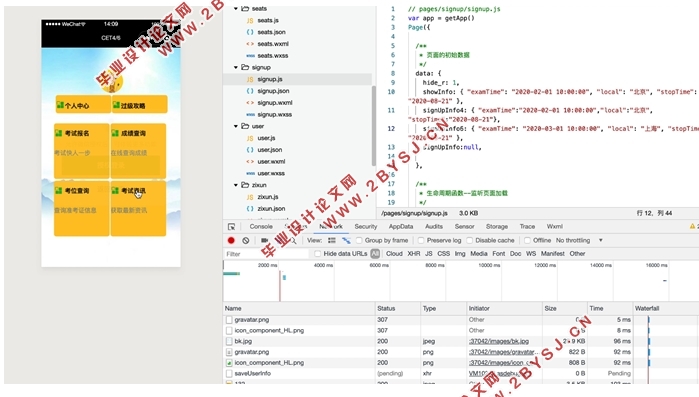Open the warnings indicator icon
The image size is (699, 397).
pyautogui.click(x=692, y=226)
